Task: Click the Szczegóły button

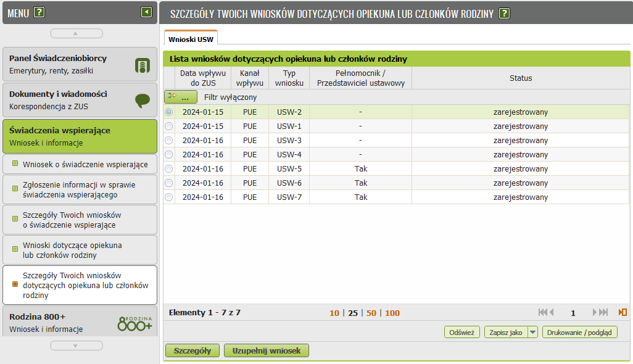Action: (192, 350)
